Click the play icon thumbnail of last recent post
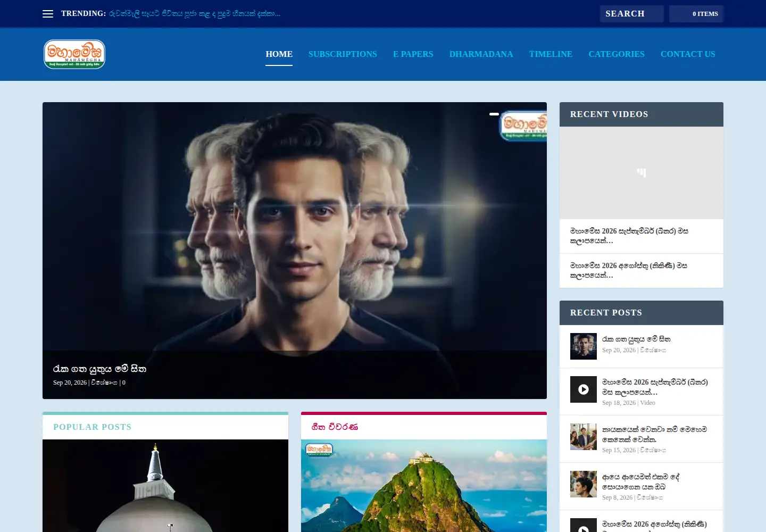 point(584,525)
